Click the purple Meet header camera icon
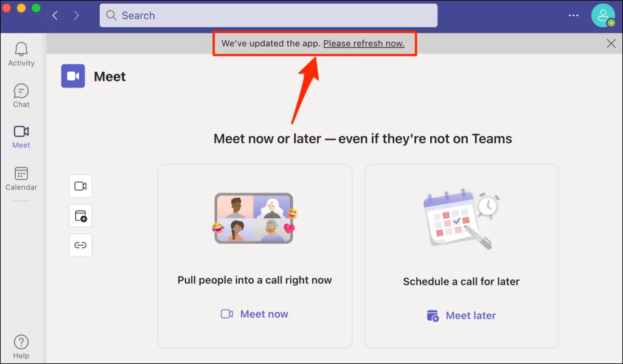The height and width of the screenshot is (364, 623). click(x=73, y=76)
